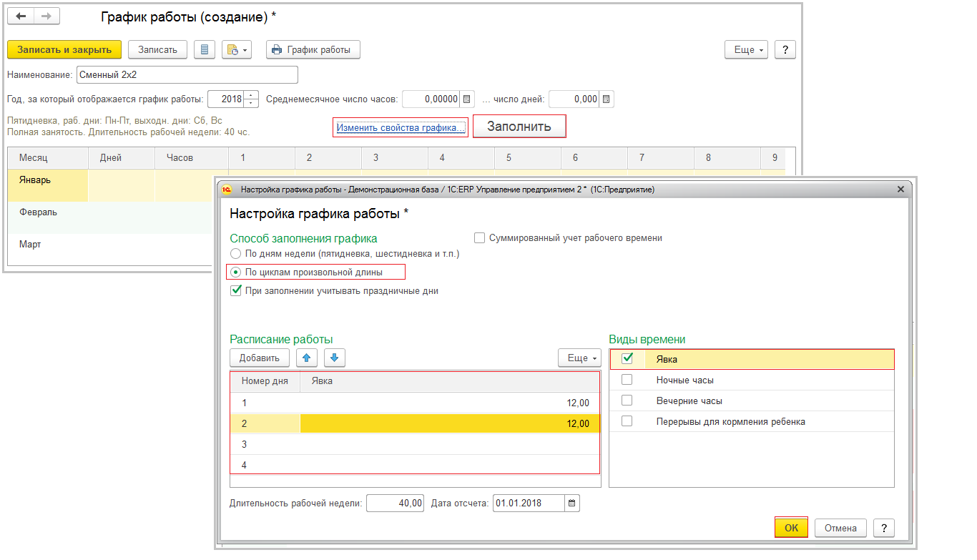
Task: Click day 5 column header in calendar
Action: [x=528, y=157]
